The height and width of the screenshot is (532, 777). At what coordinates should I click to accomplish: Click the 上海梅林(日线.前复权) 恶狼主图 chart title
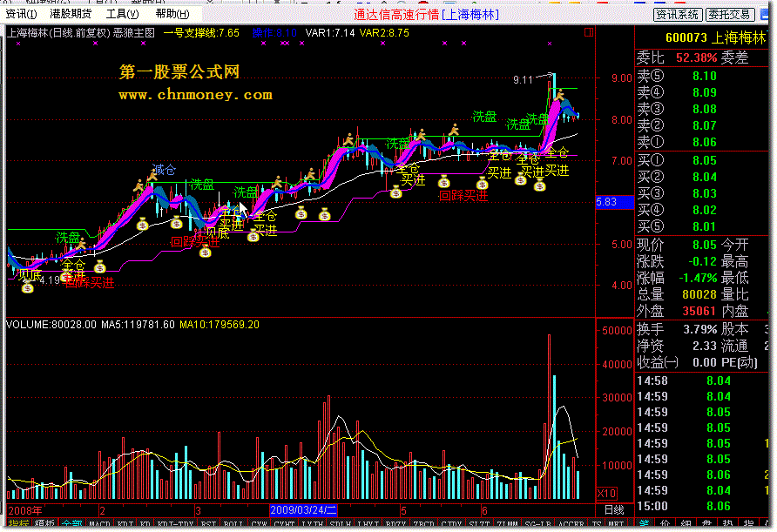[x=81, y=33]
